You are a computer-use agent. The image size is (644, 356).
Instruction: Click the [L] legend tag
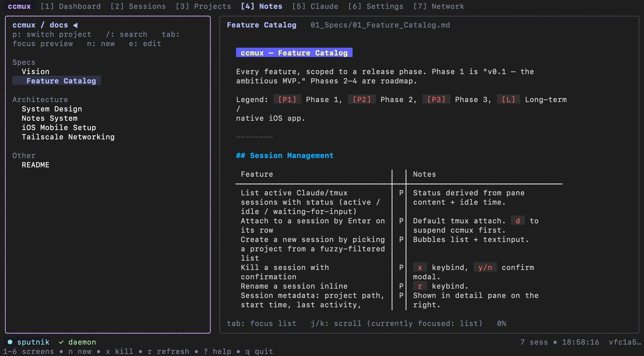click(509, 99)
